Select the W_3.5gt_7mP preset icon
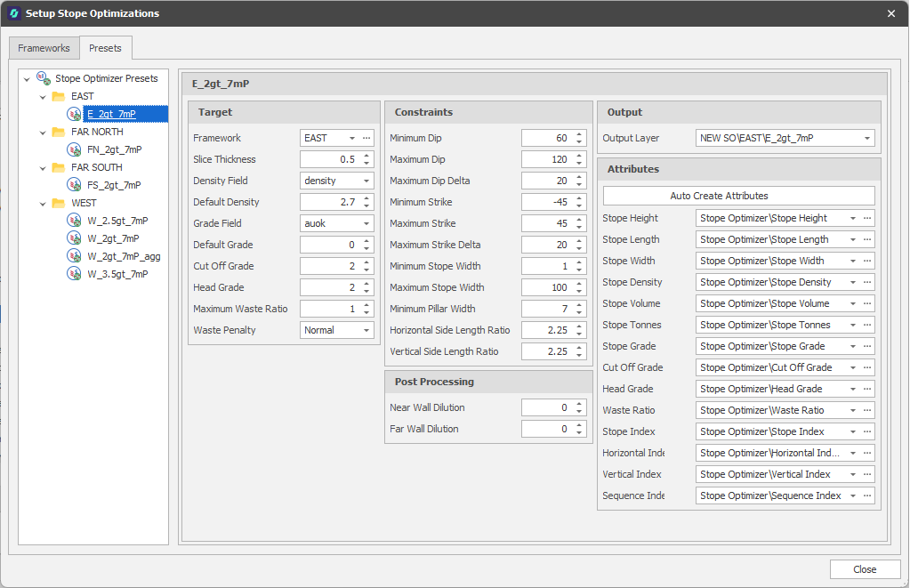Screen dimensions: 910x588 (x=74, y=274)
